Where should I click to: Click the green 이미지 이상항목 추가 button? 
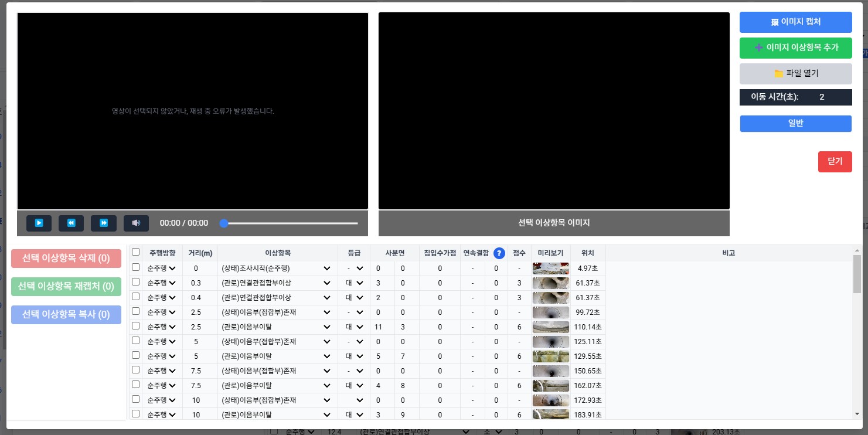(x=795, y=48)
